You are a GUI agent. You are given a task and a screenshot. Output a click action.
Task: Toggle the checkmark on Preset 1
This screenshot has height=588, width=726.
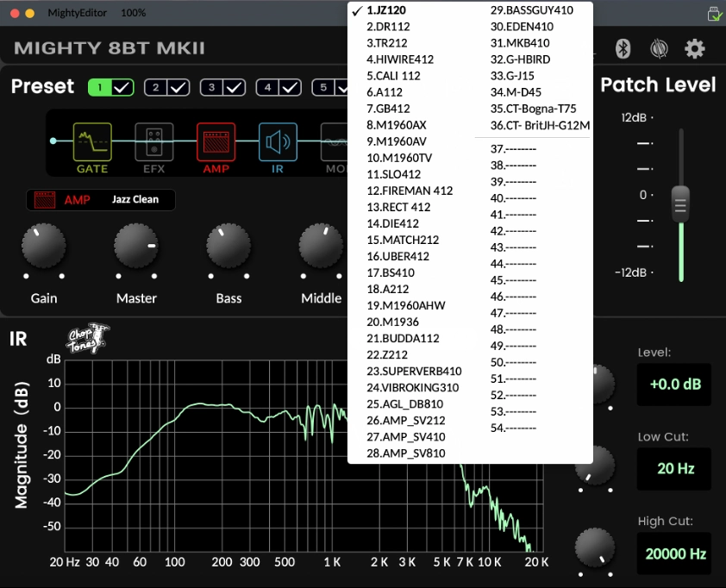tap(122, 87)
